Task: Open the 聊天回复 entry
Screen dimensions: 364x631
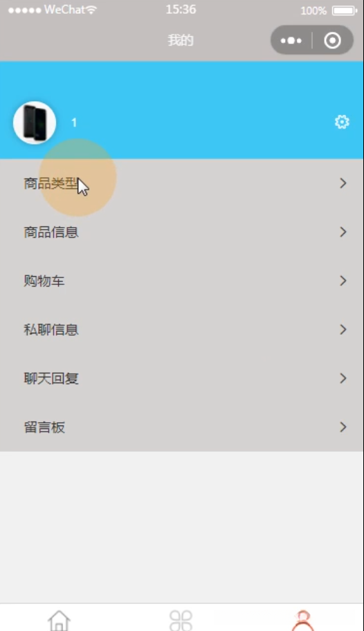Action: (x=181, y=378)
